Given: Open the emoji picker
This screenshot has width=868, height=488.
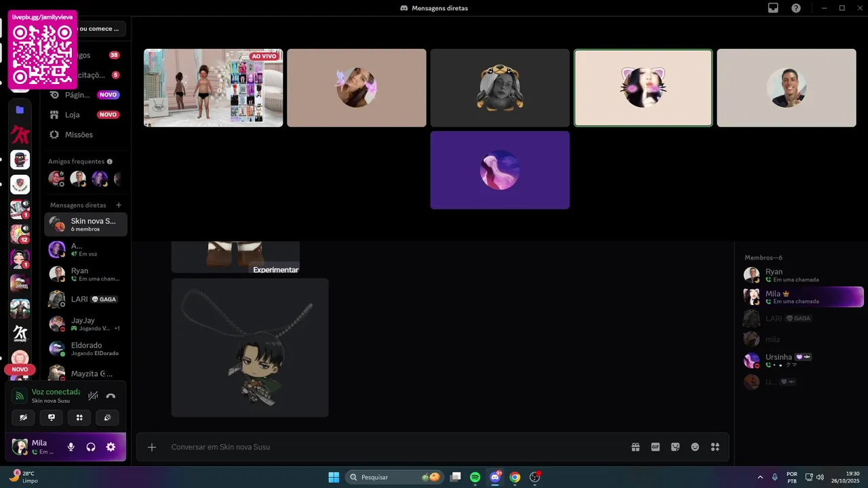Looking at the screenshot, I should pos(695,447).
